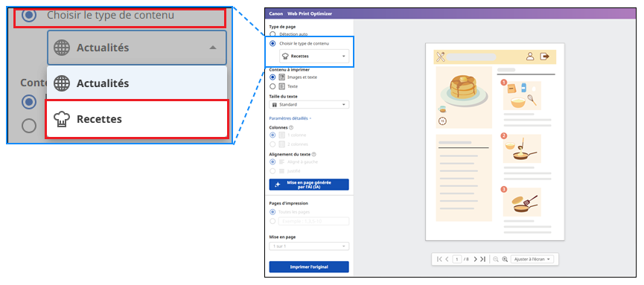
Task: Click the single column icon beside 1 colonne
Action: [281, 135]
